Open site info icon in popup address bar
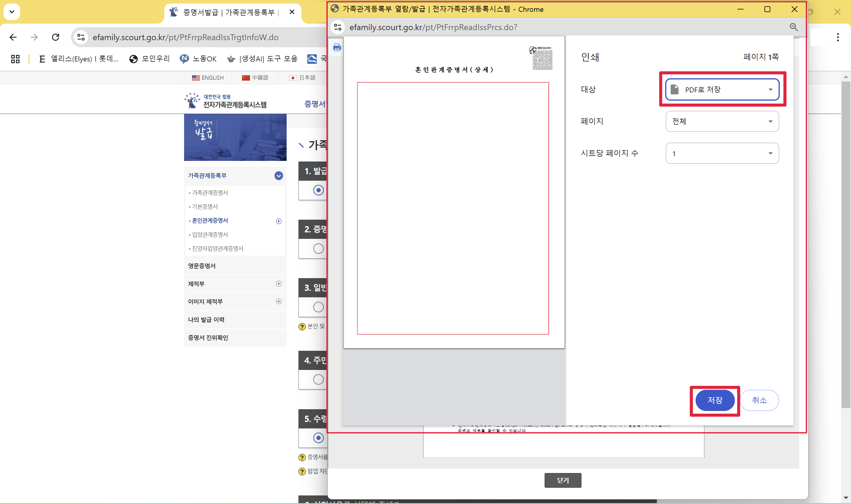Image resolution: width=851 pixels, height=504 pixels. click(338, 27)
